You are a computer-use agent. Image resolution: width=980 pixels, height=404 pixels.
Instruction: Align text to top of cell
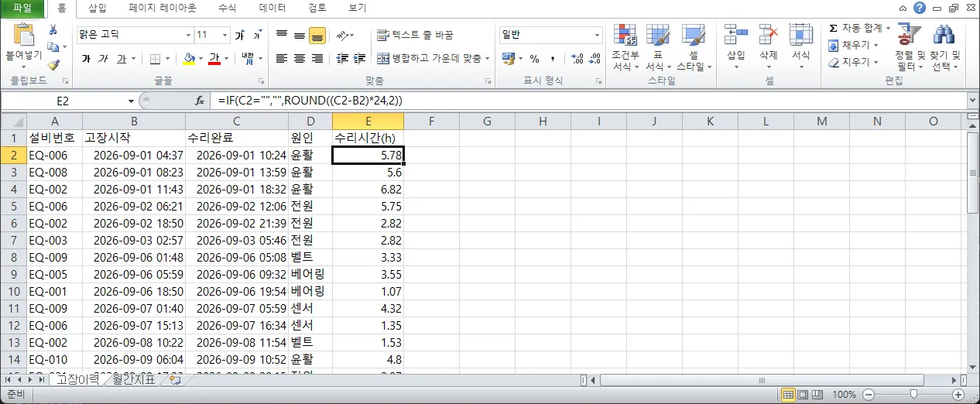[x=281, y=35]
